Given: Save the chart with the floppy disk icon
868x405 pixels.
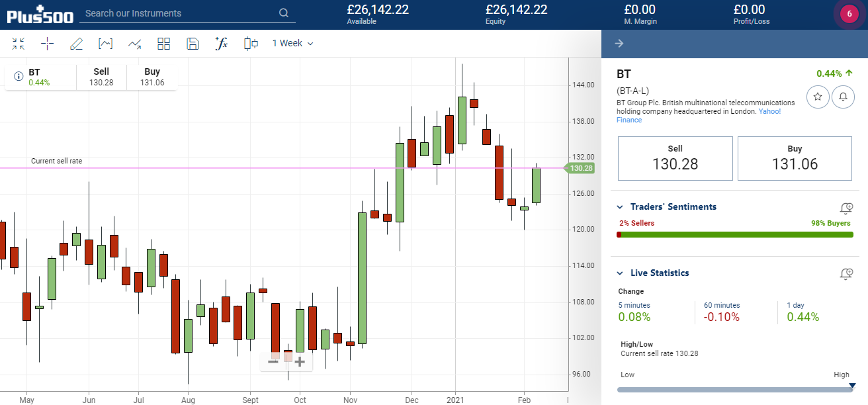Looking at the screenshot, I should click(193, 44).
